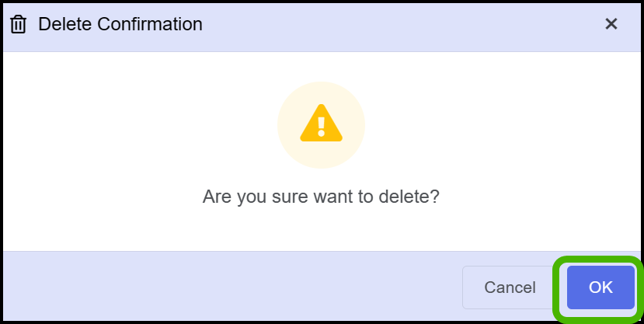Click the trash can icon in header
This screenshot has width=644, height=324.
pyautogui.click(x=18, y=25)
